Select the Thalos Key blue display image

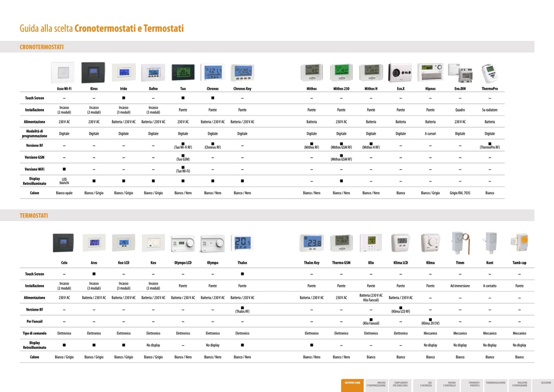point(312,243)
